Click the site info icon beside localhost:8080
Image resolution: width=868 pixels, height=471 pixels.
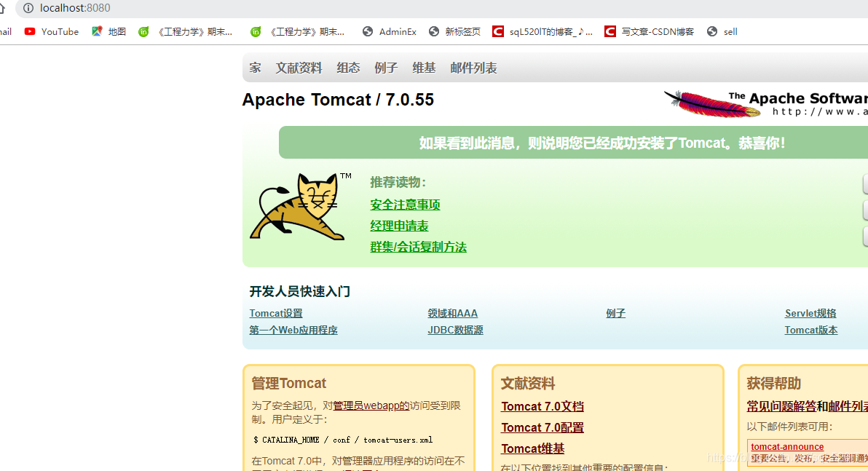(x=28, y=8)
